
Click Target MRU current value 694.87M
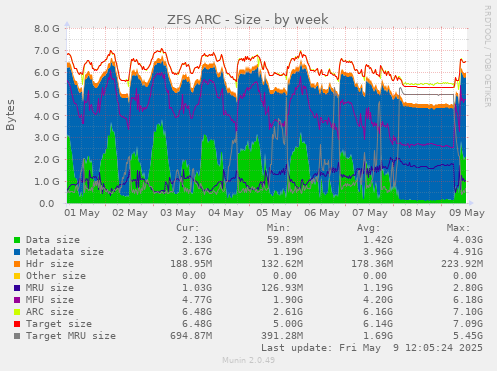pos(191,336)
